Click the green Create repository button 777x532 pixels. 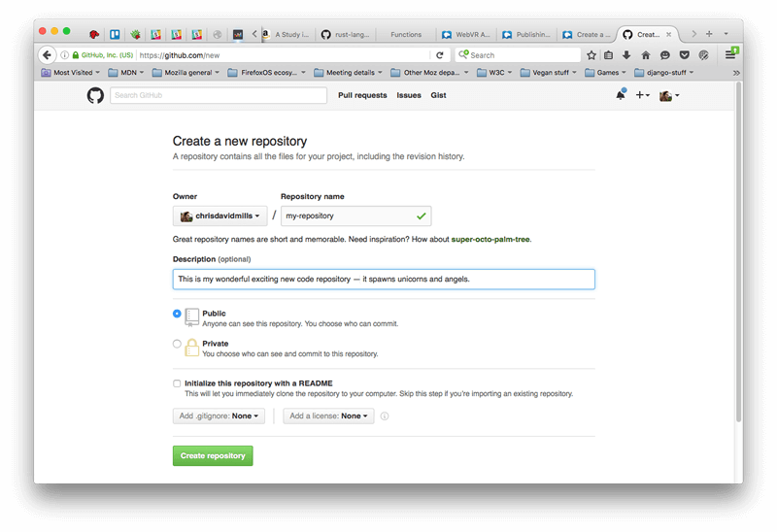pyautogui.click(x=213, y=455)
